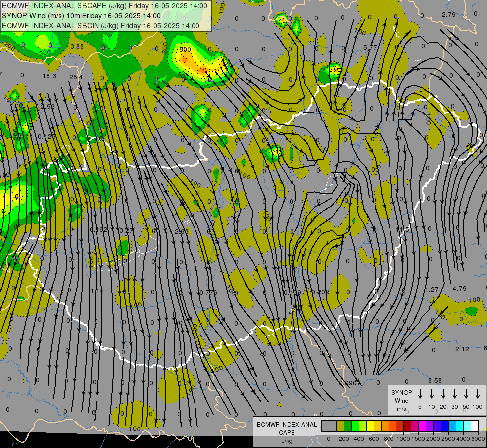Image resolution: width=487 pixels, height=448 pixels.
Task: Click the 1.14 value on the map
Action: [97, 291]
